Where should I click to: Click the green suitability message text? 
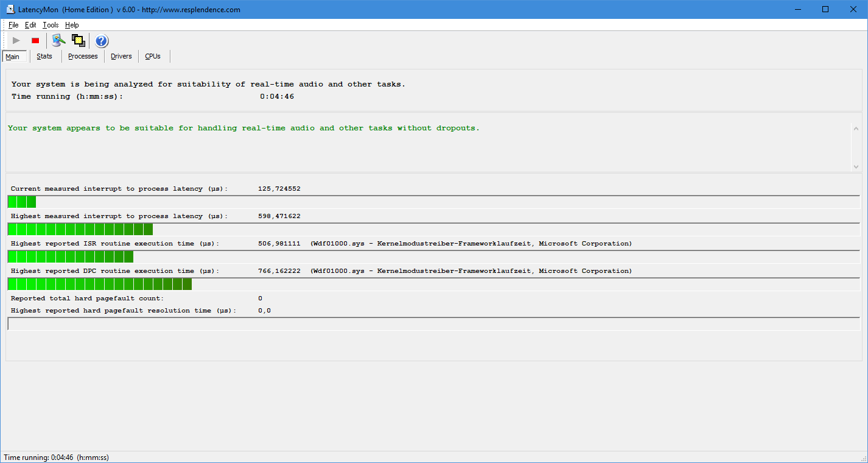coord(243,128)
